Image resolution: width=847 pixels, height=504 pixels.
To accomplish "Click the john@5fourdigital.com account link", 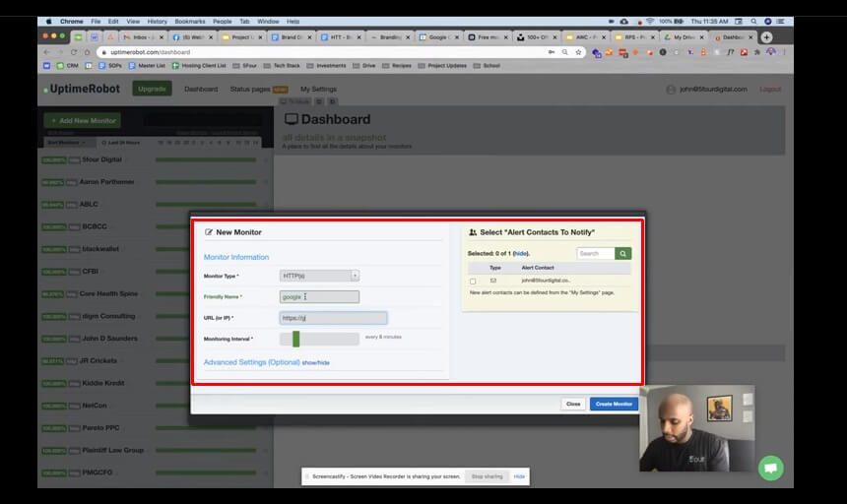I will [713, 89].
